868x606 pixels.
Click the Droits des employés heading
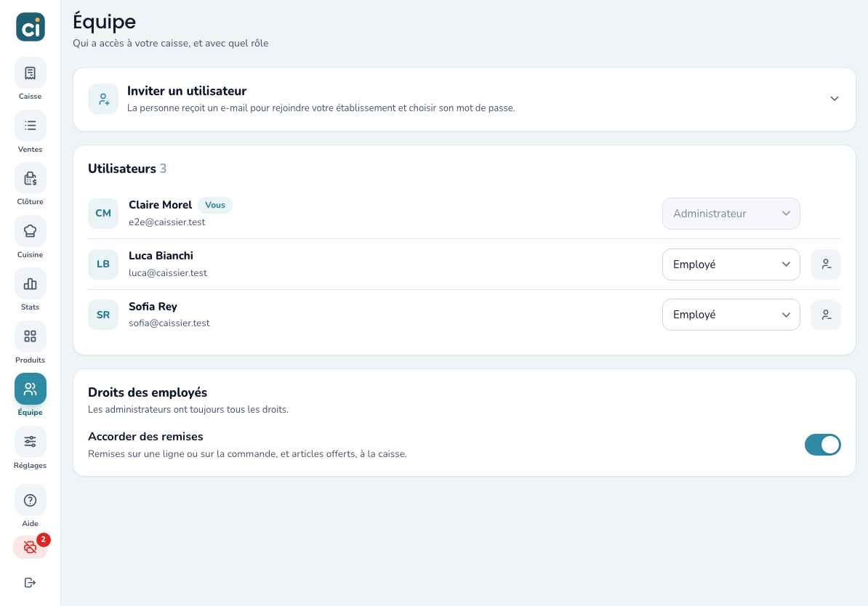pyautogui.click(x=148, y=392)
